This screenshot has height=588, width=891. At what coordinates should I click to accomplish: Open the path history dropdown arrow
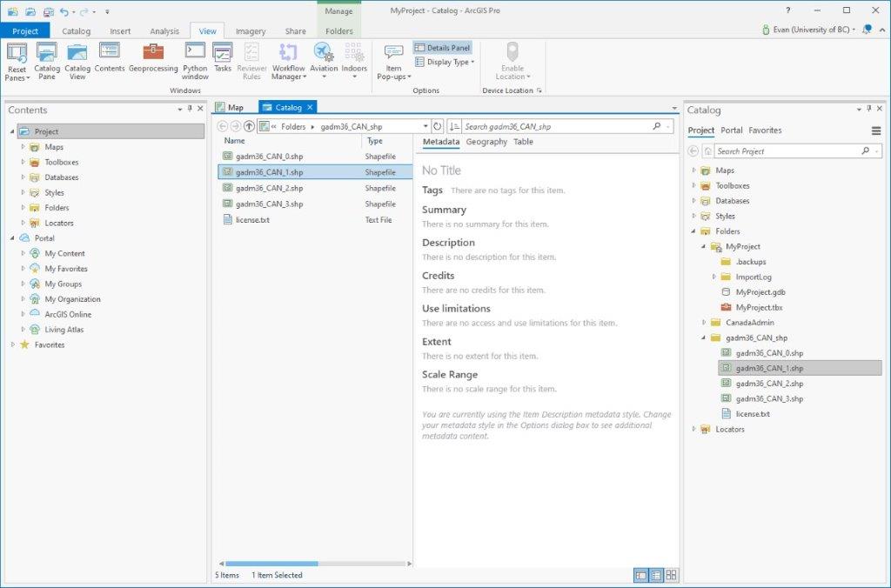coord(425,126)
